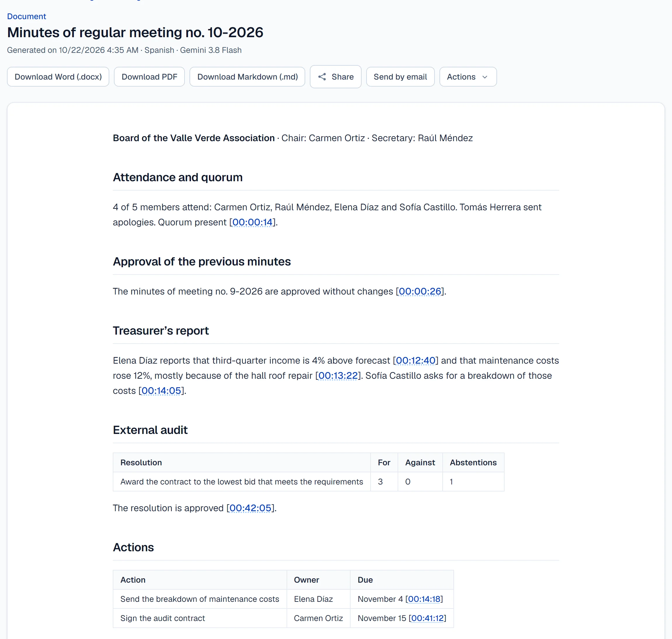672x639 pixels.
Task: Open timestamp 00:12:40 in Treasurer's report
Action: pos(415,360)
